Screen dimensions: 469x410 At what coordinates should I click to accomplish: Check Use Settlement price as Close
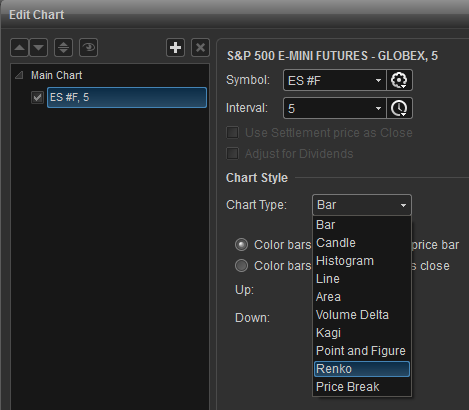[x=232, y=133]
